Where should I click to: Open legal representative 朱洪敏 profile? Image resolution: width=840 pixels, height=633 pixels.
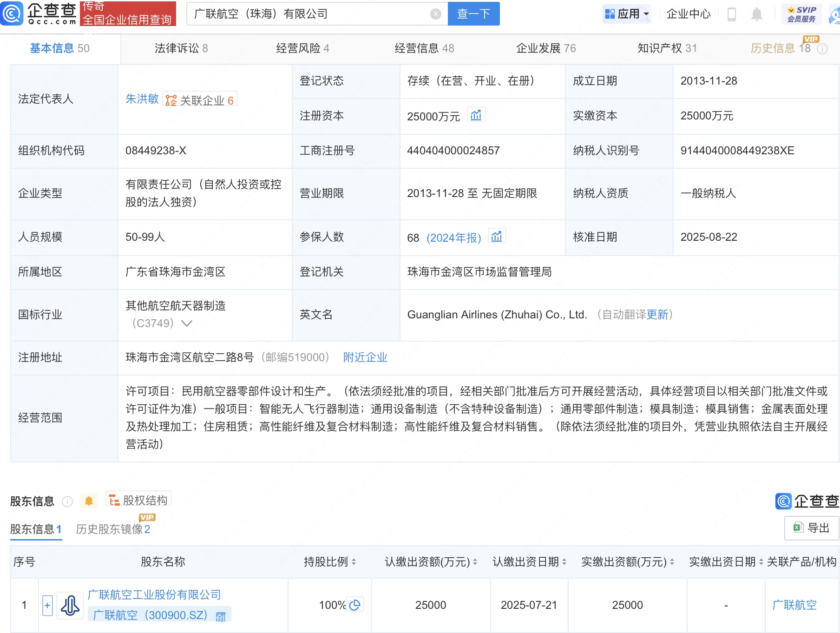(x=142, y=99)
